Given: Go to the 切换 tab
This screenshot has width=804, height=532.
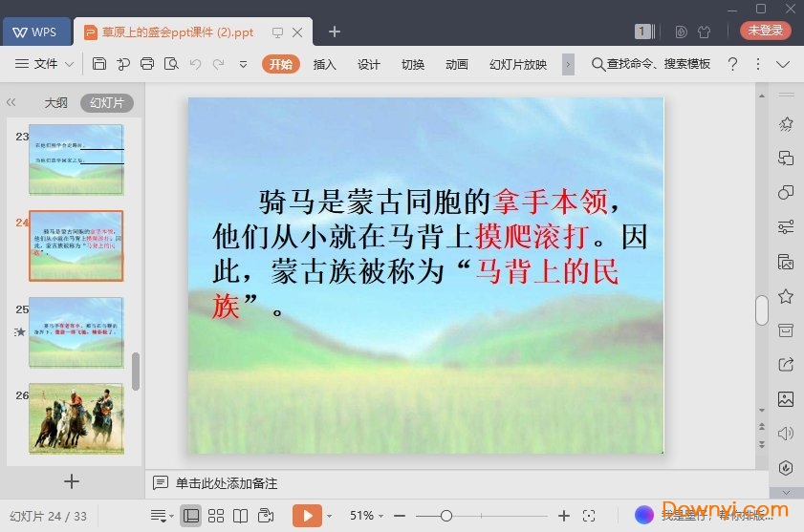Looking at the screenshot, I should tap(413, 64).
